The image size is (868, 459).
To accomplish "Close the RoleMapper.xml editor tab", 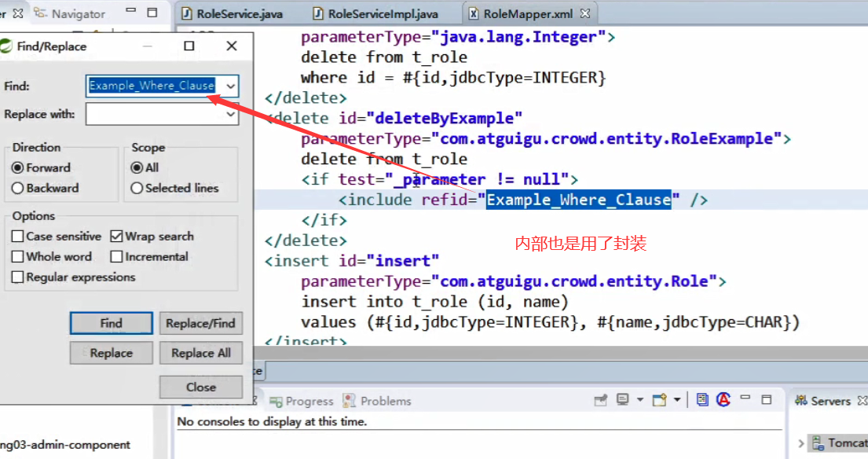I will point(585,13).
